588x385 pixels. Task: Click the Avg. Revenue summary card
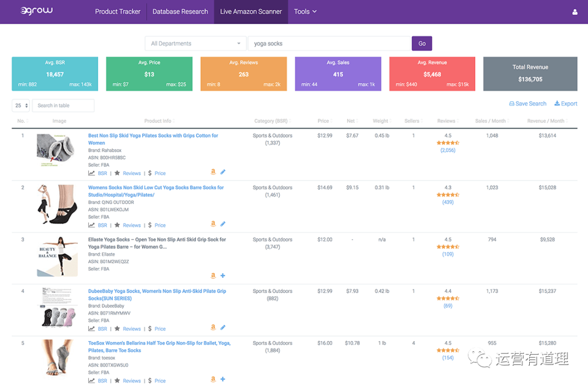pyautogui.click(x=432, y=74)
